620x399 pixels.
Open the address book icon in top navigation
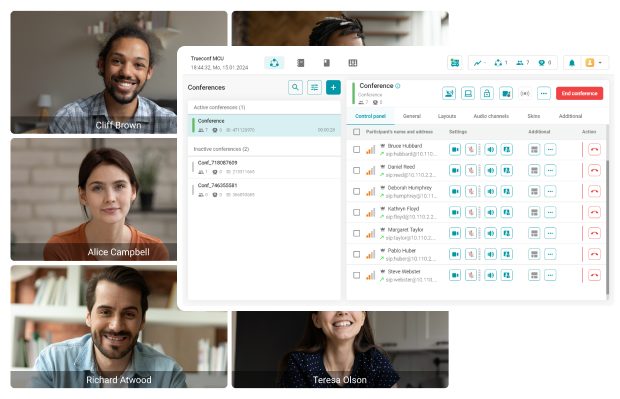301,63
